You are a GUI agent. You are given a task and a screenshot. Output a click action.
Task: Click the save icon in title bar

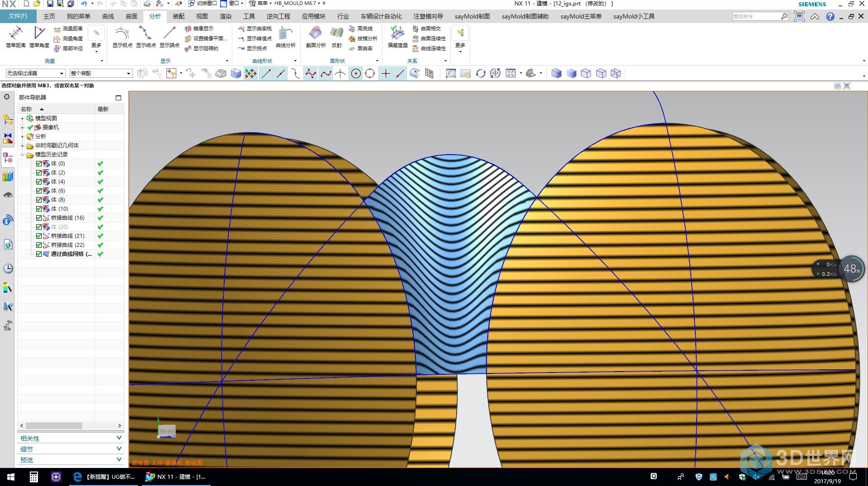point(50,4)
